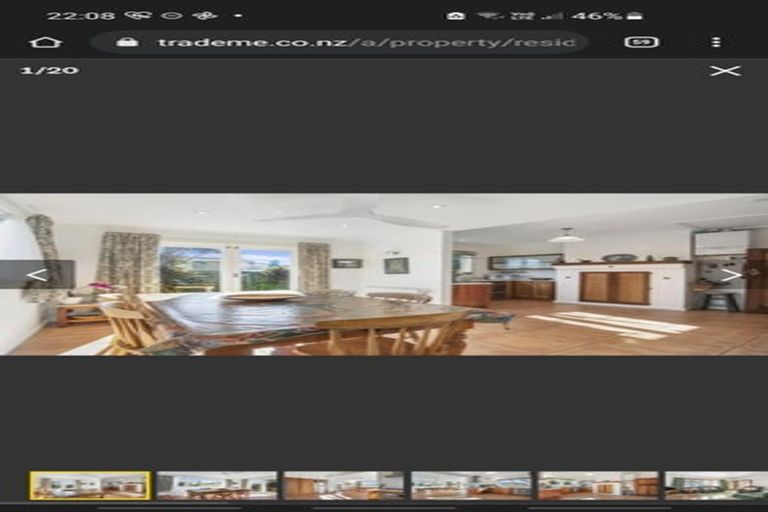The height and width of the screenshot is (512, 768).
Task: Open the three-dot browser menu
Action: [x=716, y=42]
